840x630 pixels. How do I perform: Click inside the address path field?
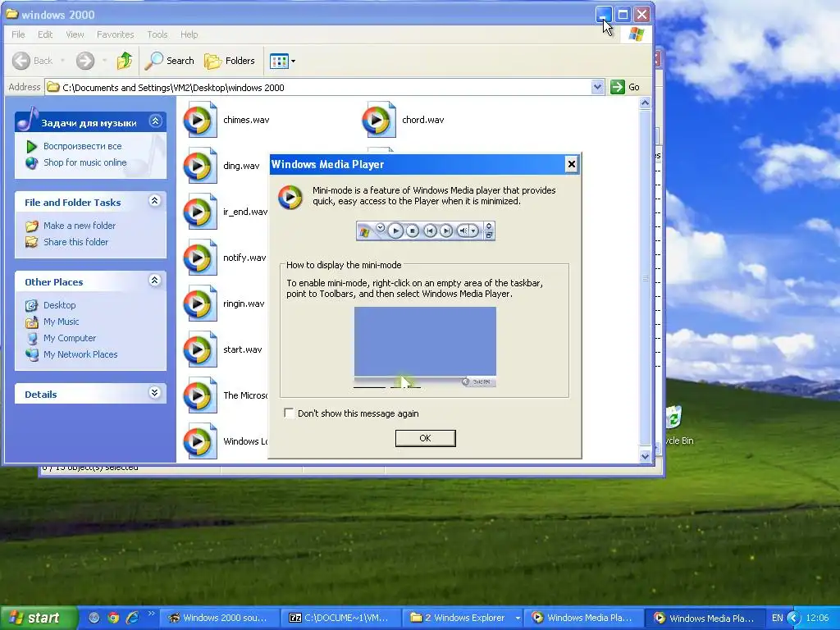tap(318, 87)
